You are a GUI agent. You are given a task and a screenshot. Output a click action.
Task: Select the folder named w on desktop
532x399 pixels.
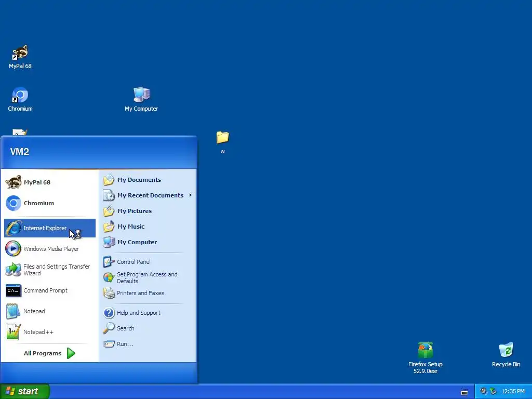coord(222,142)
